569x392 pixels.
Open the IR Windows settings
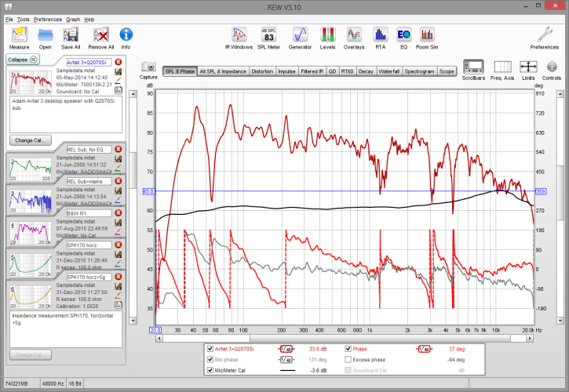click(x=241, y=35)
